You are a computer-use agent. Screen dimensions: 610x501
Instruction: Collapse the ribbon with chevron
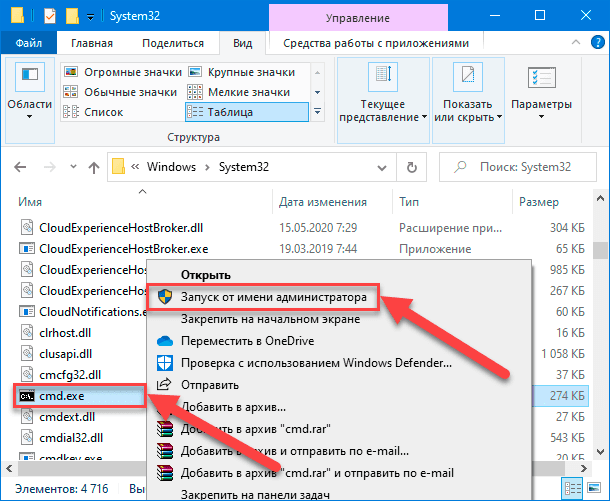(x=576, y=42)
